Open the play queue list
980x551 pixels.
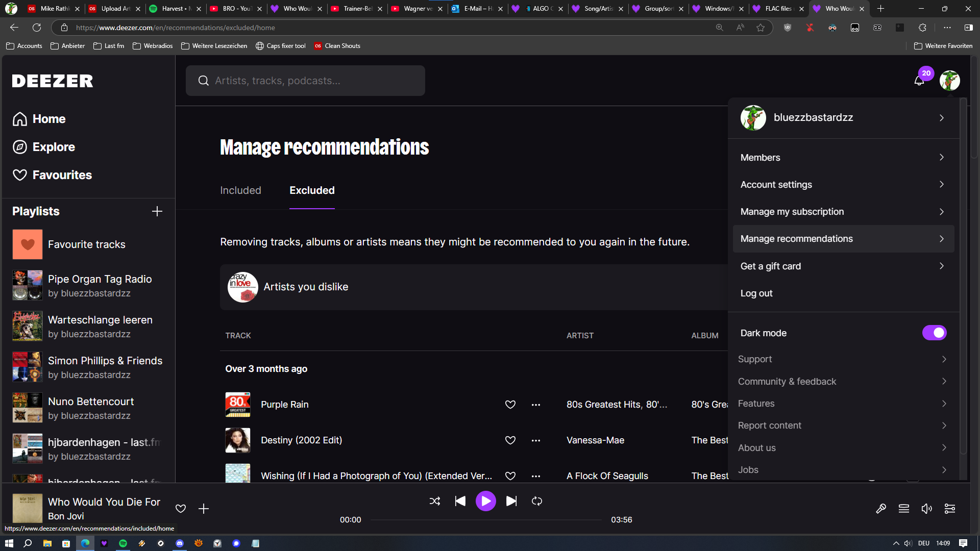click(904, 509)
